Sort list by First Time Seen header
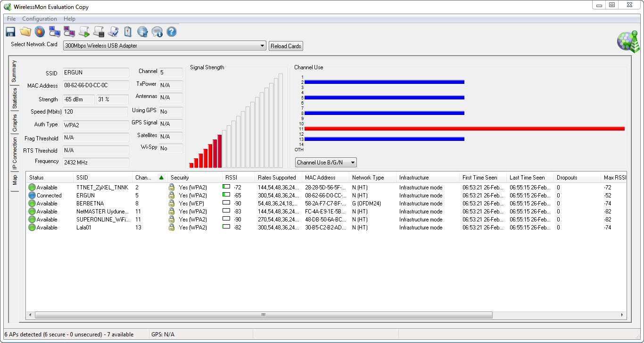The width and height of the screenshot is (644, 343). pos(483,178)
